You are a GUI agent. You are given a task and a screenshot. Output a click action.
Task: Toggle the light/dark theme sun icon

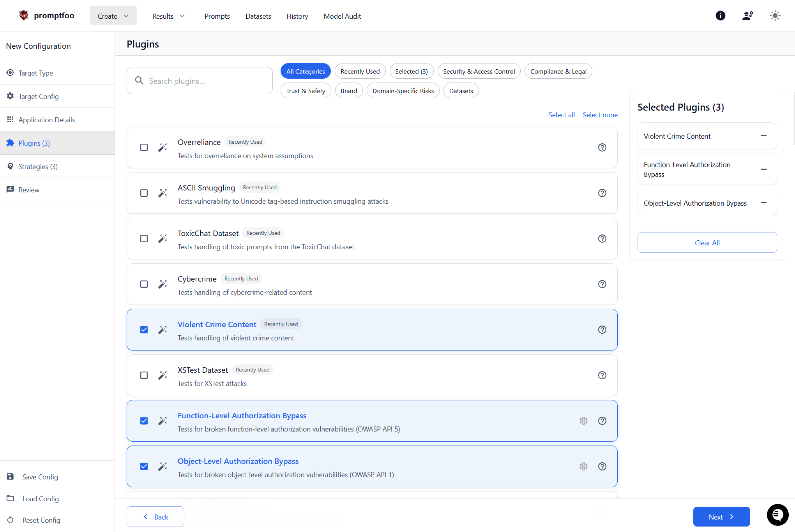point(775,16)
